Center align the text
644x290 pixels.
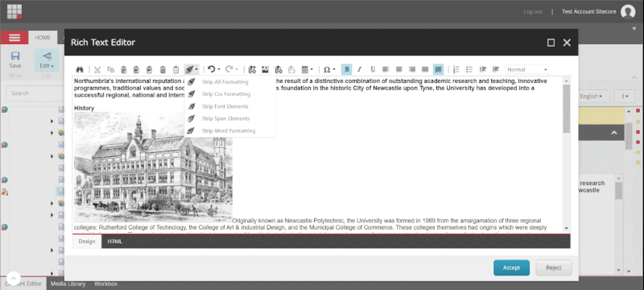tap(398, 69)
